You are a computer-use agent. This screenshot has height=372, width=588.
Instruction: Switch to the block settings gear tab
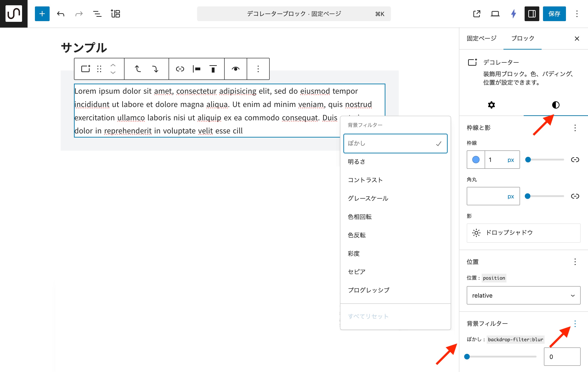[x=491, y=105]
